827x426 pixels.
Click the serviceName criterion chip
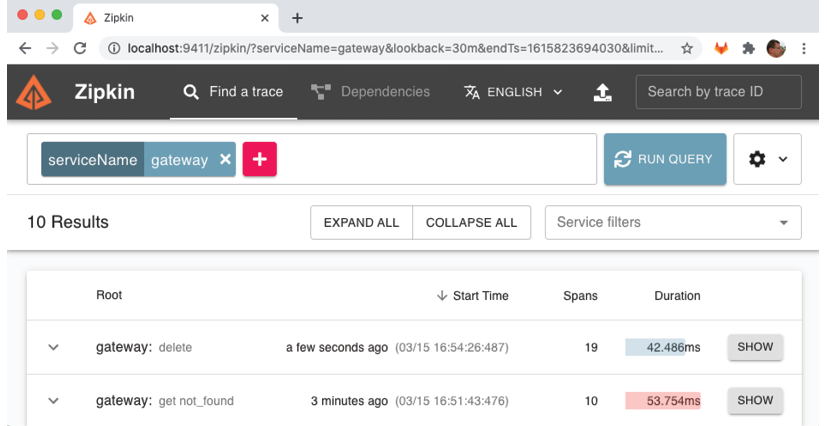click(x=93, y=160)
